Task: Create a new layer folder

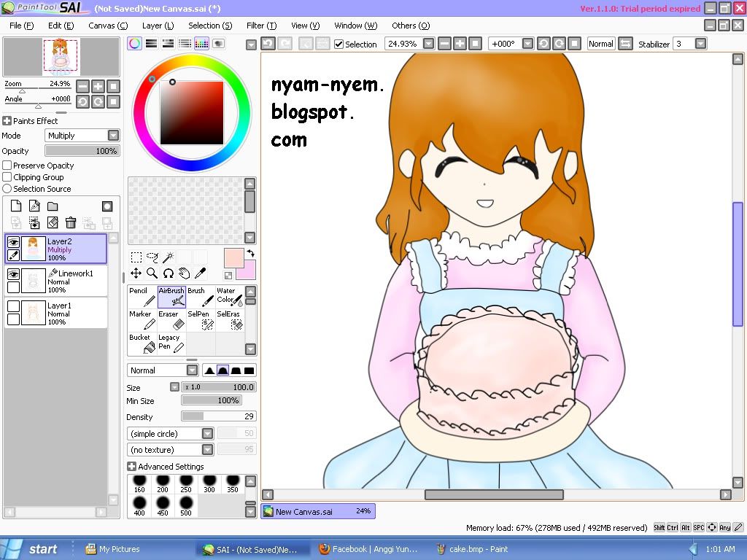Action: (53, 206)
